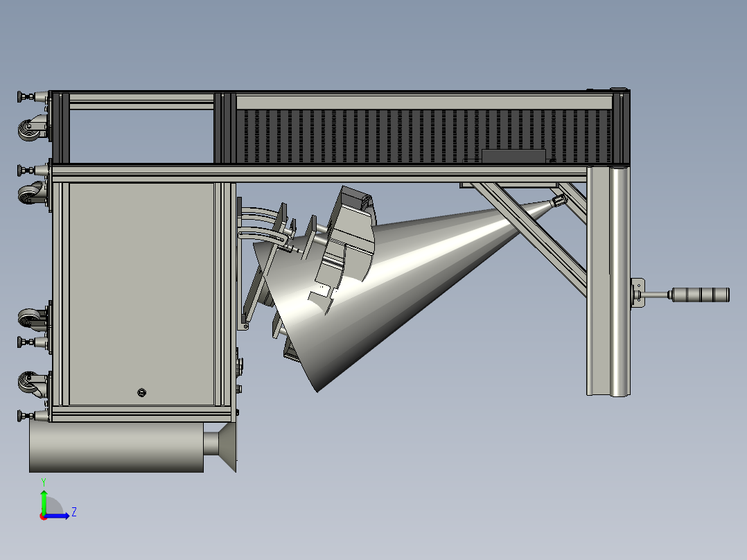Select the large gray cabinet side panel
This screenshot has width=747, height=560.
coord(142,294)
